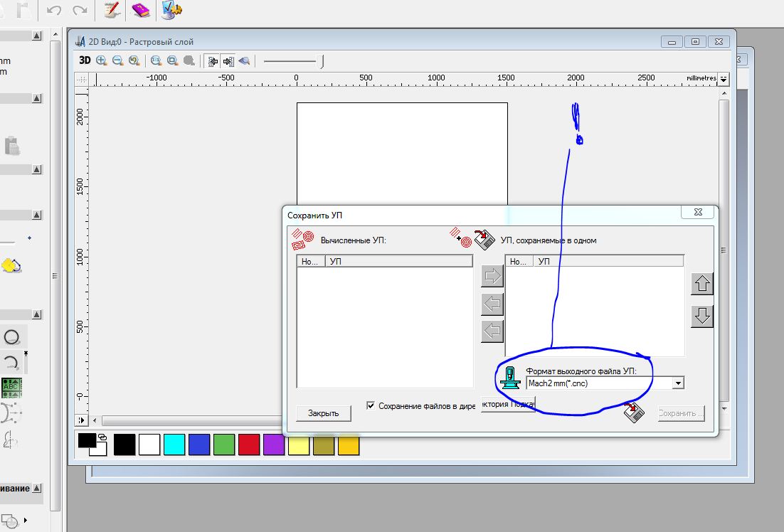Move toolpath down with the down-arrow button

tap(702, 316)
